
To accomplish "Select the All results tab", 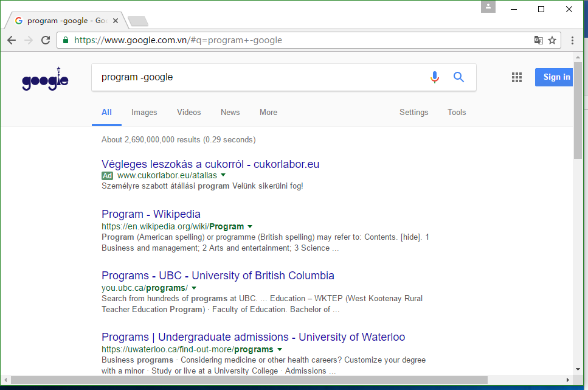I will coord(106,112).
